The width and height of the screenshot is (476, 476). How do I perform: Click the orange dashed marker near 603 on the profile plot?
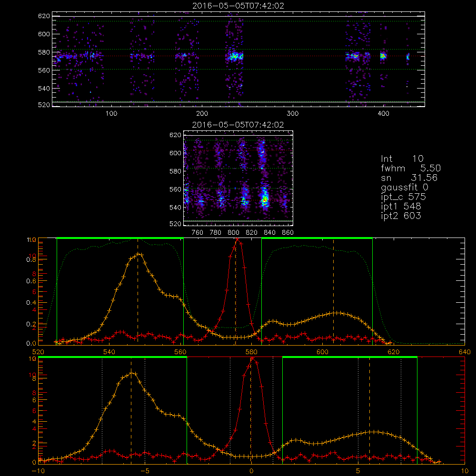click(x=333, y=291)
